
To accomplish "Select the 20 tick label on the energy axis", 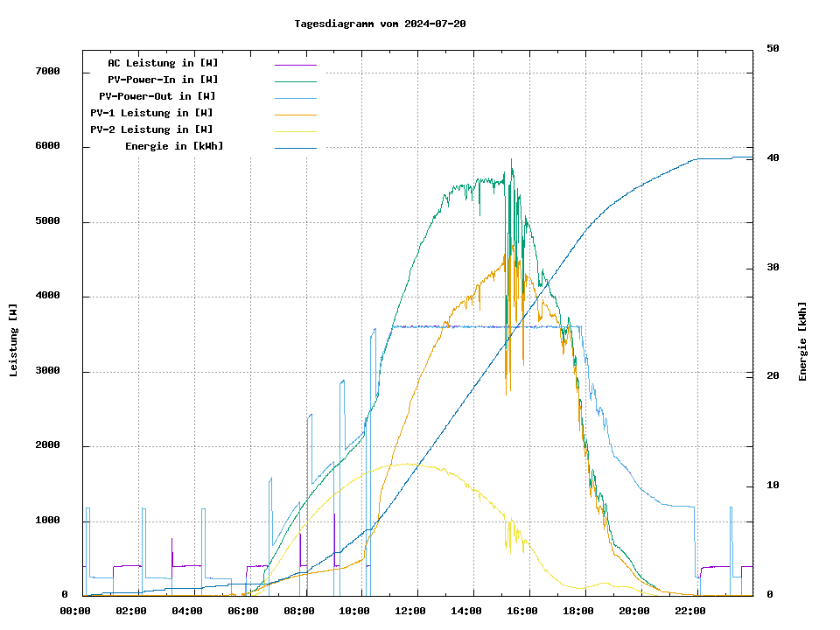I will click(x=773, y=376).
